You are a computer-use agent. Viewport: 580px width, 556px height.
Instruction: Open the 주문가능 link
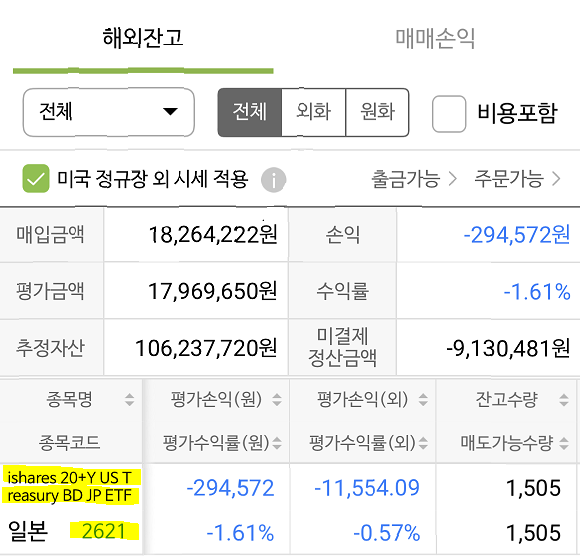click(x=517, y=179)
